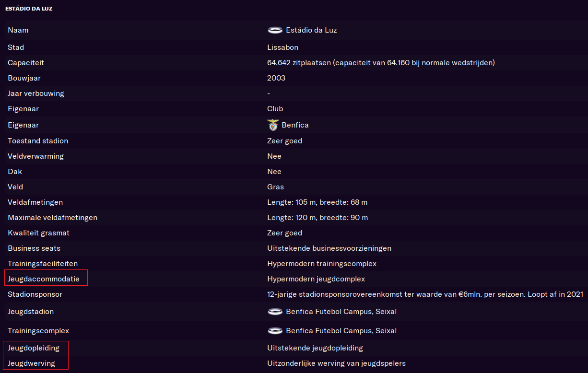The height and width of the screenshot is (373, 588).
Task: Click the Stadionsponsor agreement text
Action: coord(425,294)
